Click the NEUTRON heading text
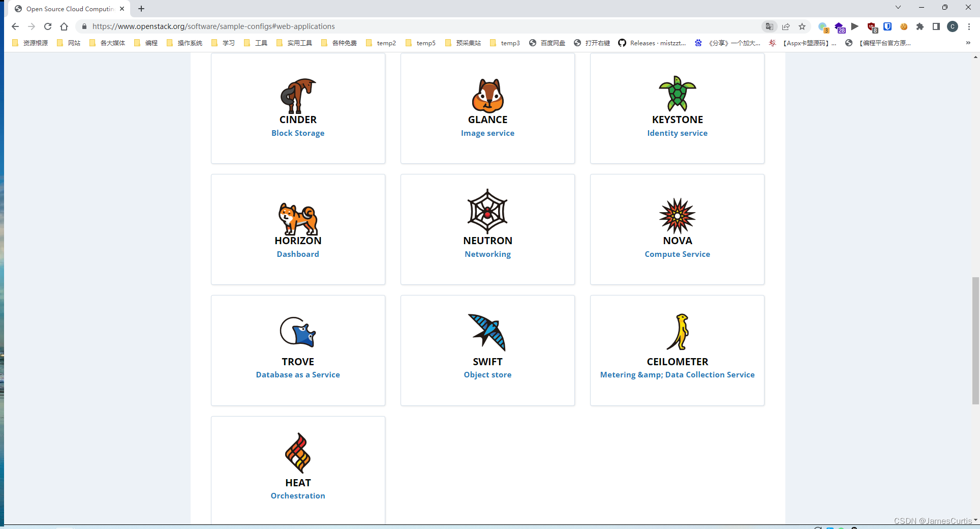 pyautogui.click(x=487, y=241)
